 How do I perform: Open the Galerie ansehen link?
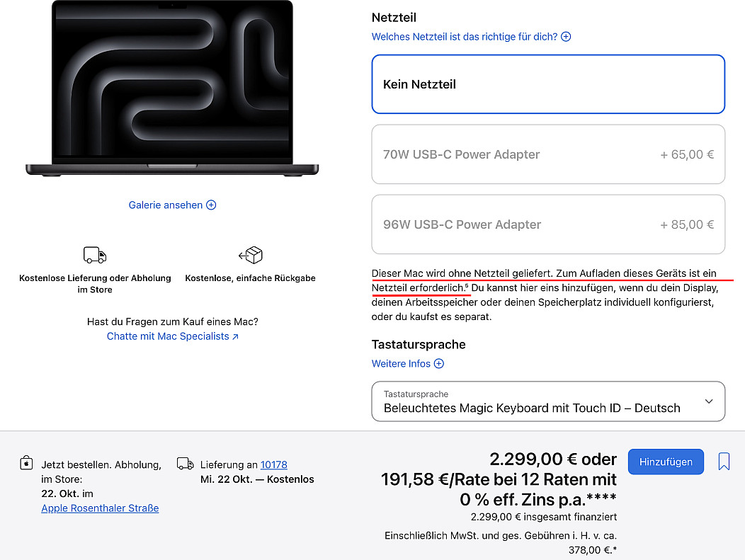(166, 205)
